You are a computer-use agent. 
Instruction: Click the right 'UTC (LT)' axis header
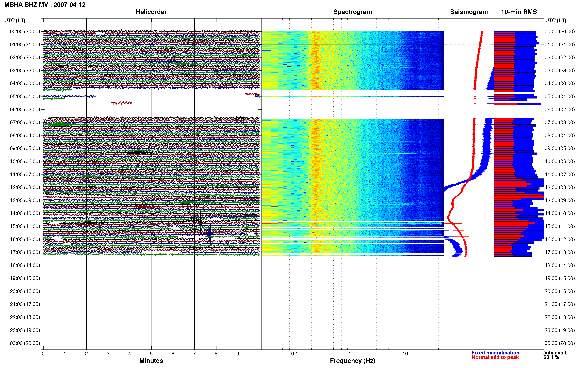click(556, 20)
